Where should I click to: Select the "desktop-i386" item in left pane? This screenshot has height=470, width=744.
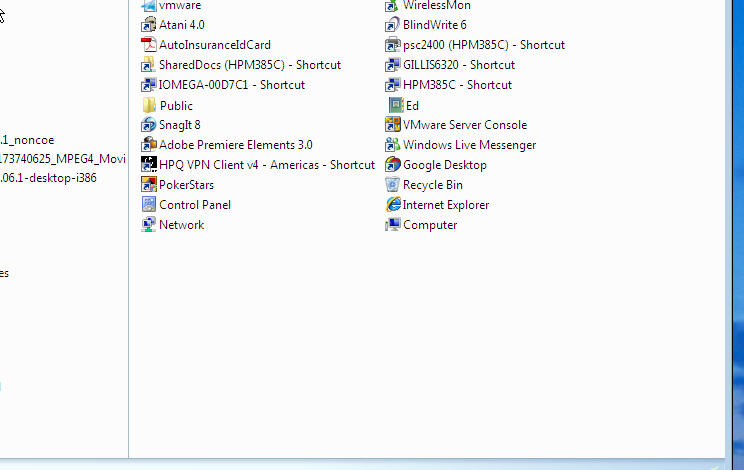point(48,178)
